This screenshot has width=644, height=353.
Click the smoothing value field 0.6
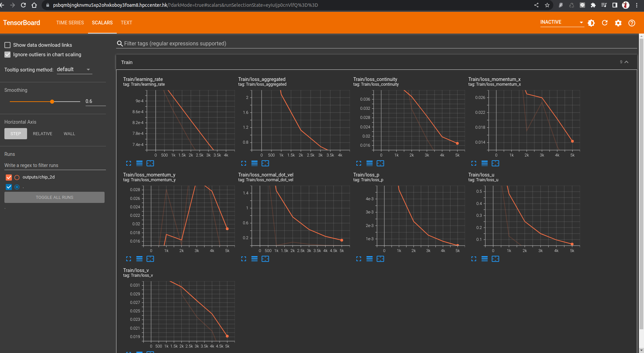(x=95, y=101)
